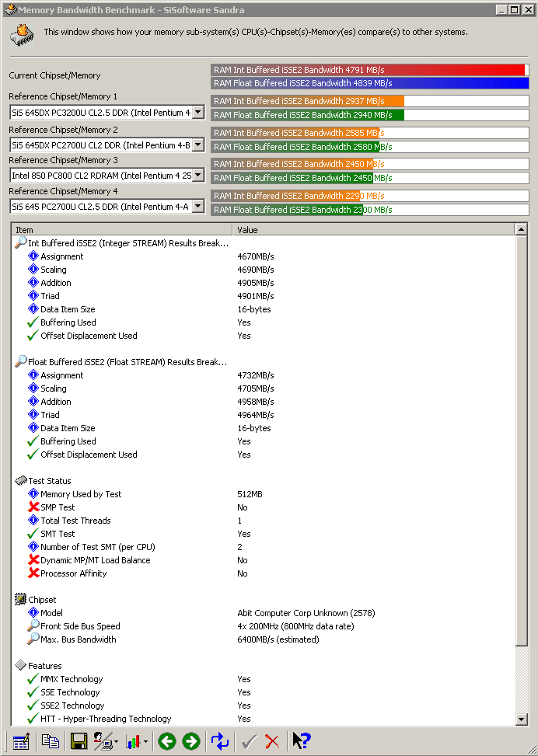
Task: Click the green check icon beside SSE2 Technology
Action: click(x=33, y=705)
